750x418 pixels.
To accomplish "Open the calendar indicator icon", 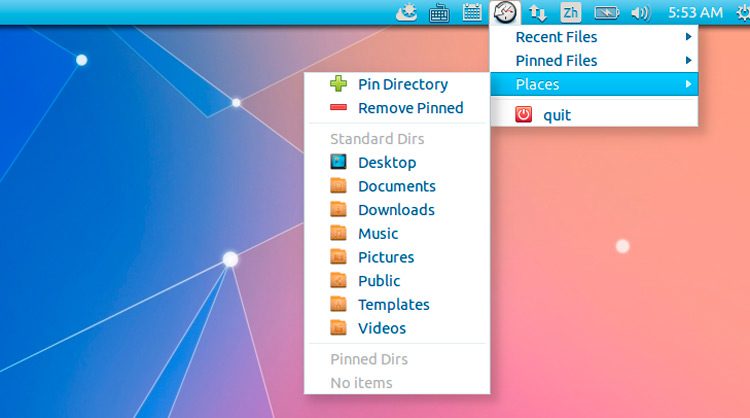I will pos(472,12).
